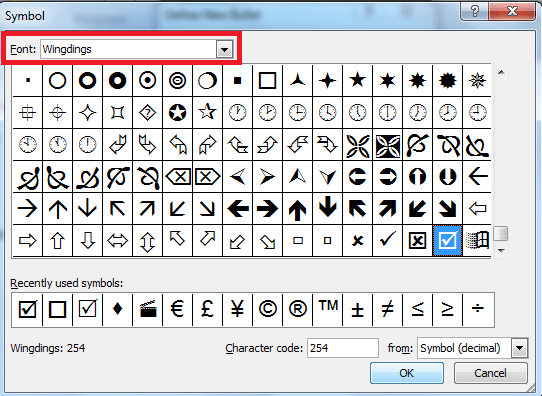The width and height of the screenshot is (542, 396).
Task: Select the black circle with right arrow
Action: tap(387, 177)
